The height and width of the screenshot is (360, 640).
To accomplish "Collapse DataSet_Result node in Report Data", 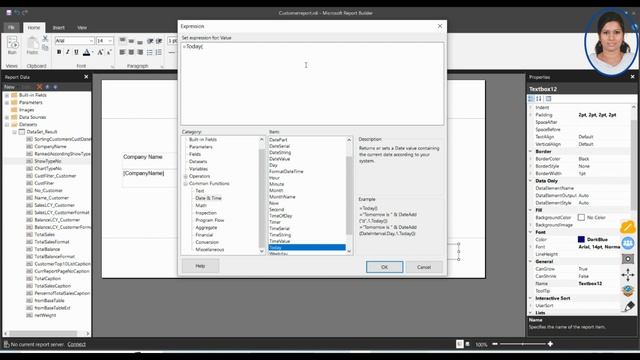I will click(14, 132).
